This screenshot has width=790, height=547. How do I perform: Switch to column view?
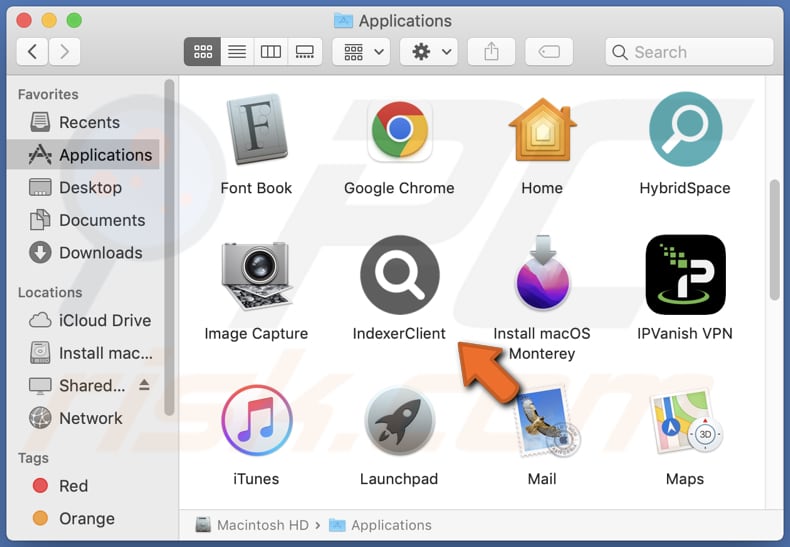pyautogui.click(x=271, y=52)
